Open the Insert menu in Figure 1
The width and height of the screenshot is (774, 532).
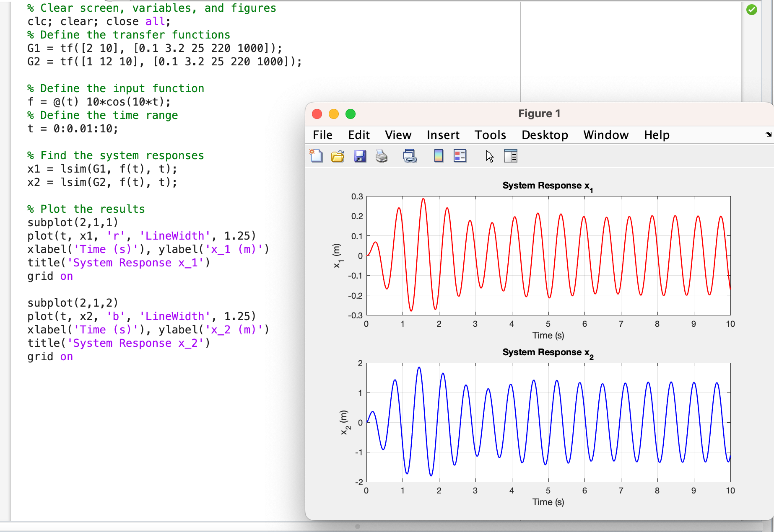443,135
